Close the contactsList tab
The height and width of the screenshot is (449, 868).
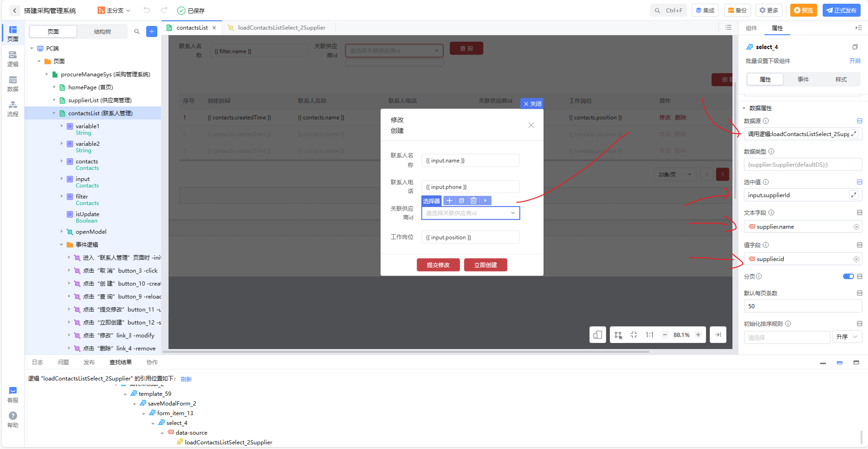[x=214, y=28]
